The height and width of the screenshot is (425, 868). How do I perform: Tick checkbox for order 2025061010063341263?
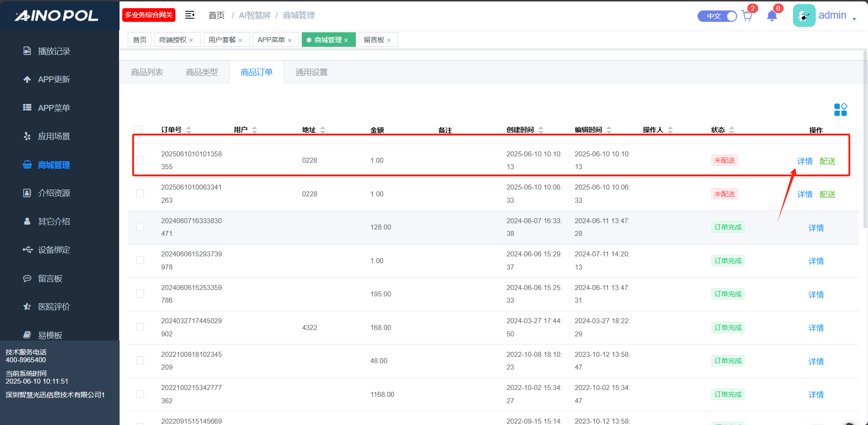[x=140, y=194]
